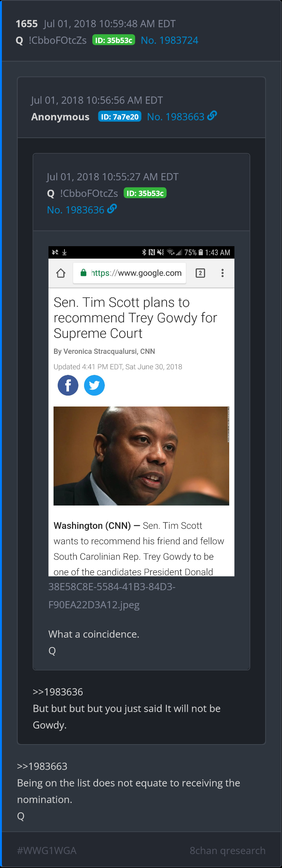Viewport: 282px width, 868px height.
Task: Click the #WWG1WGA hashtag
Action: (x=47, y=850)
